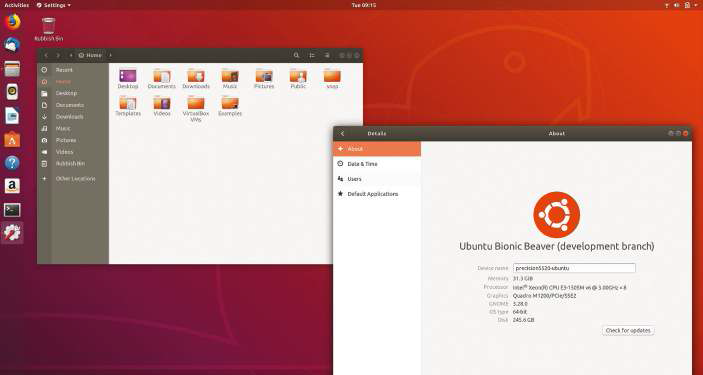Launch Rhythmbox from the dock

tap(12, 92)
